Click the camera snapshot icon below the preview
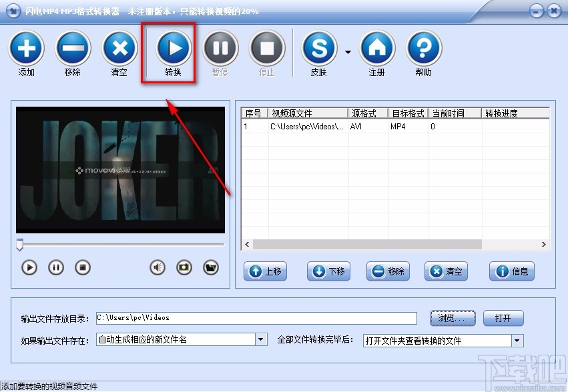This screenshot has height=392, width=568. pos(184,267)
